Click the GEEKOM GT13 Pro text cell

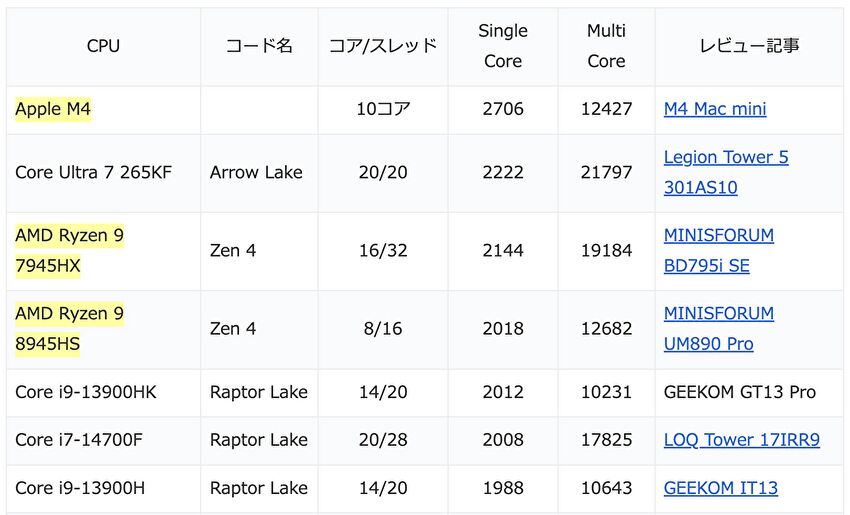click(739, 392)
